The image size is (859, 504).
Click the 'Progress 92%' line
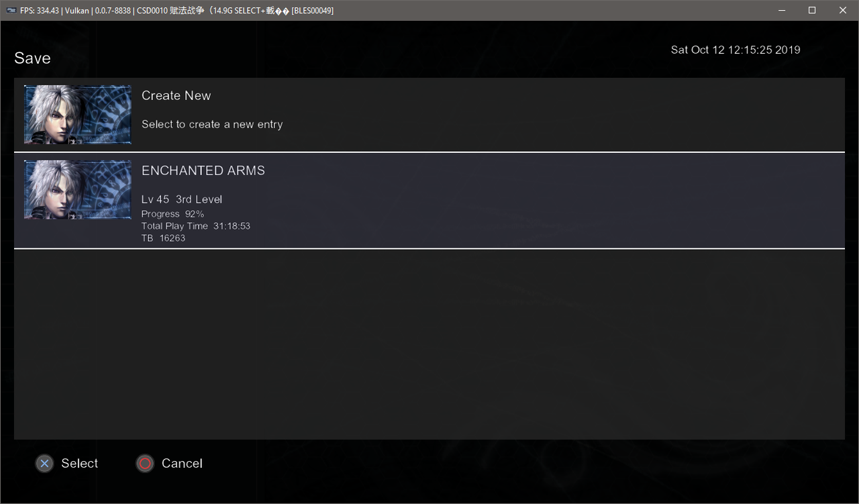click(173, 214)
